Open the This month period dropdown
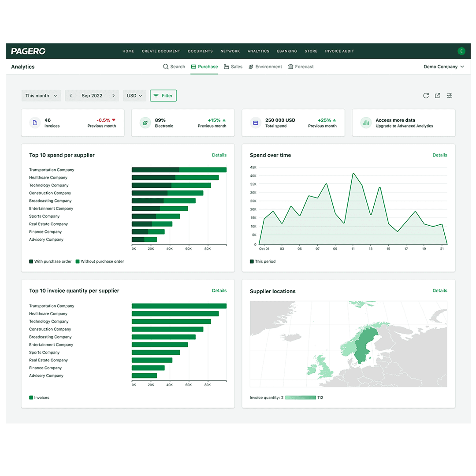Screen dimensions: 476x476 pos(41,96)
